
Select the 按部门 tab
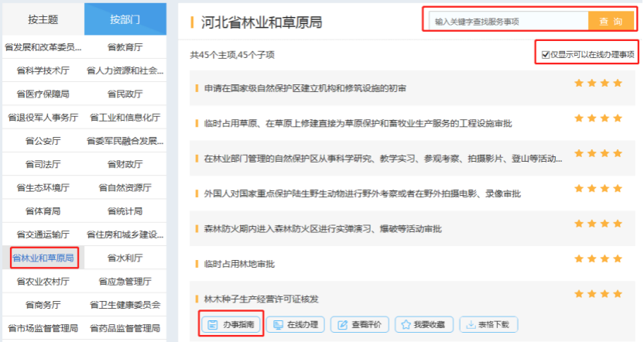coord(125,19)
